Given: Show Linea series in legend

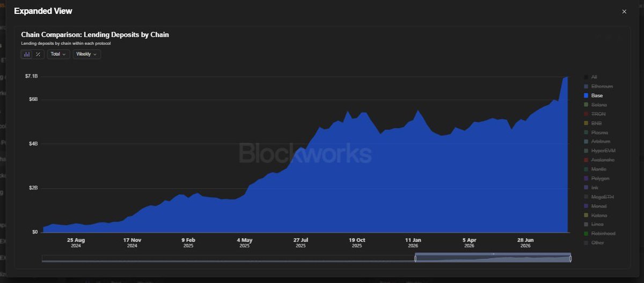Looking at the screenshot, I should click(595, 224).
